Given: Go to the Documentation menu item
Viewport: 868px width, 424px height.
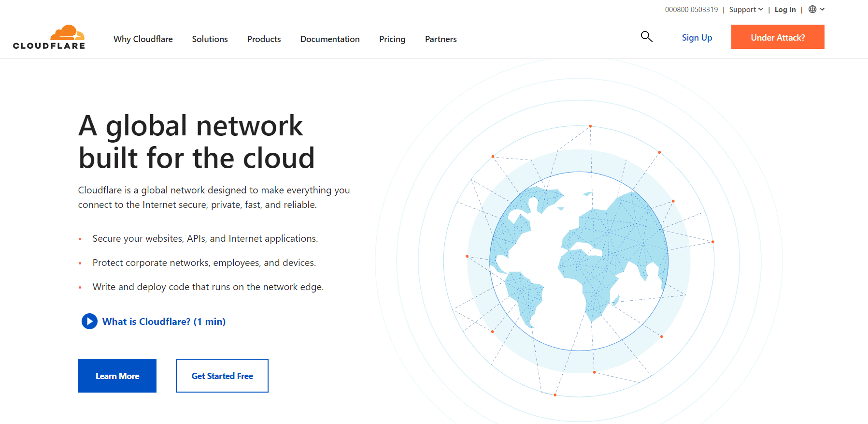Looking at the screenshot, I should click(x=330, y=39).
